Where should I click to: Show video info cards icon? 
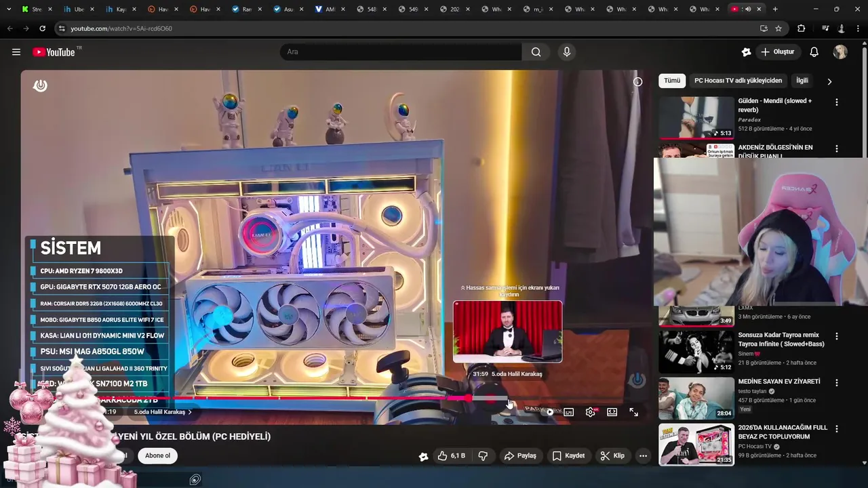click(637, 81)
